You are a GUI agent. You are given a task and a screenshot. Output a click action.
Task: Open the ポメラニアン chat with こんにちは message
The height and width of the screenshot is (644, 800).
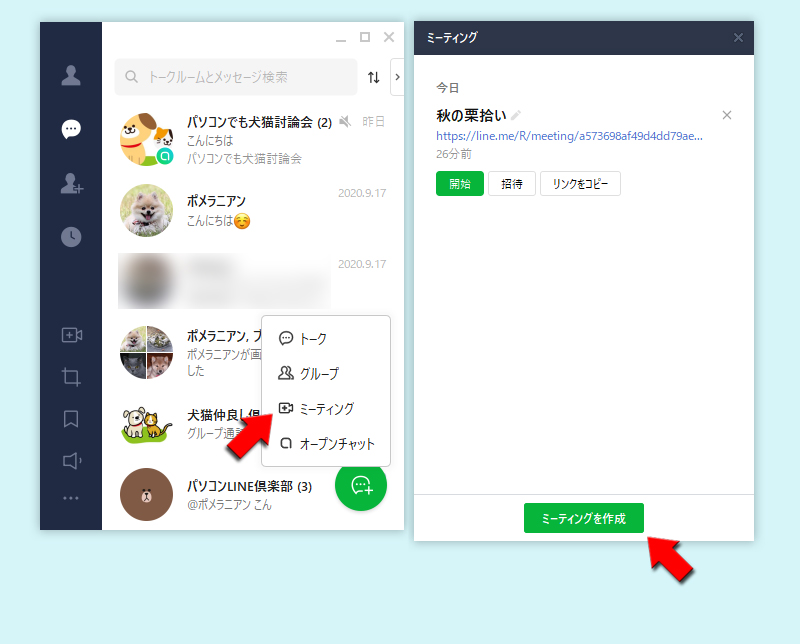click(x=253, y=210)
